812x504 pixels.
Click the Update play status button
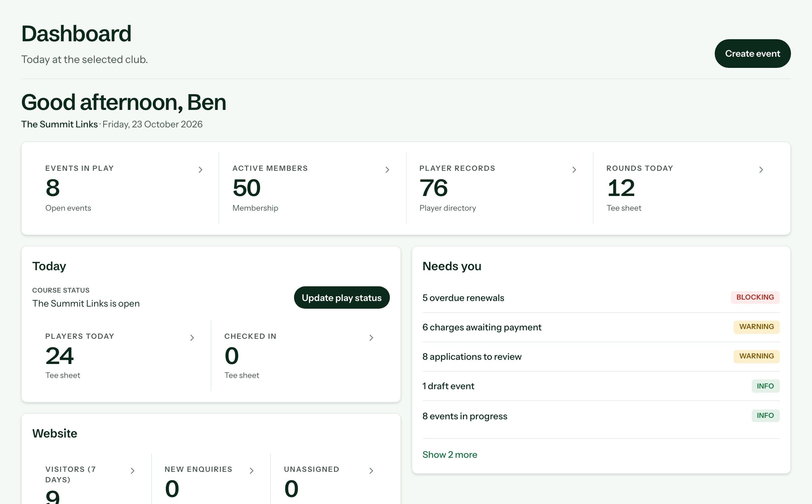pos(342,297)
